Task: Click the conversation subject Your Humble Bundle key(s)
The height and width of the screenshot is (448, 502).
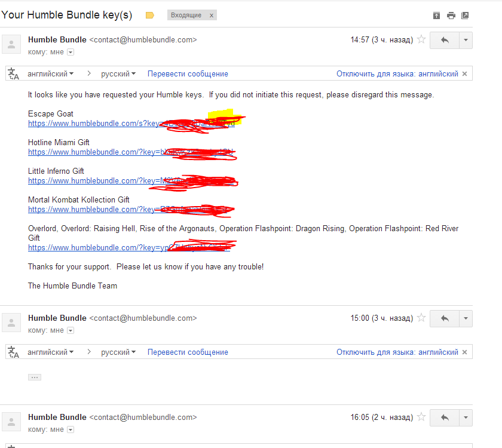Action: [67, 15]
